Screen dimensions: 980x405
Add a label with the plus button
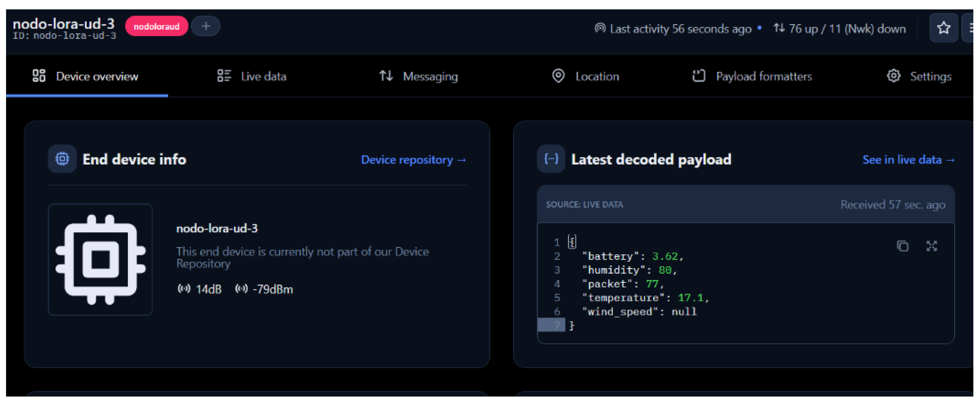click(x=205, y=26)
